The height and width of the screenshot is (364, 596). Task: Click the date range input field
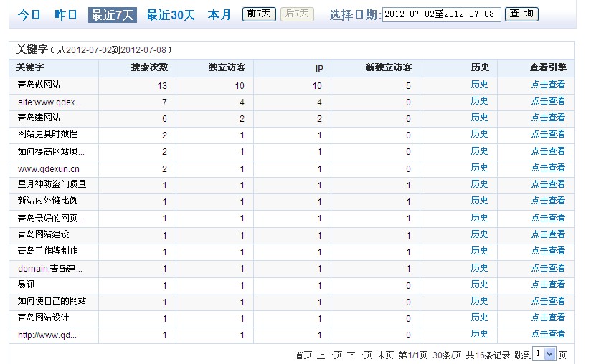[441, 15]
